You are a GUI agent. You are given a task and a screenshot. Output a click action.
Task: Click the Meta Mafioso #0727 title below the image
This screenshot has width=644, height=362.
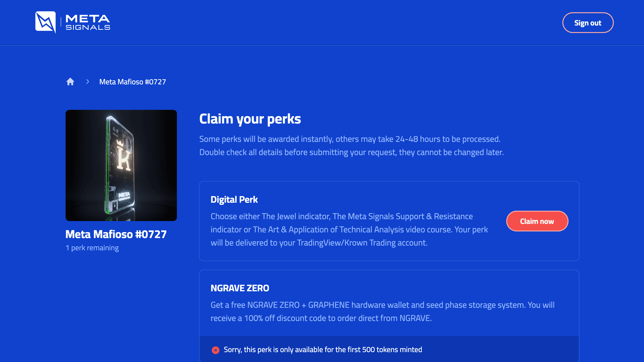coord(116,234)
